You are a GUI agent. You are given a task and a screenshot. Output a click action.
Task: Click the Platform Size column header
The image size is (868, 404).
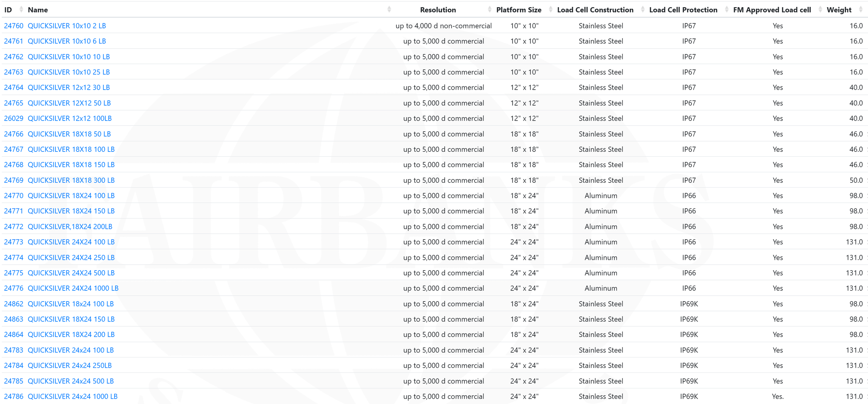click(519, 10)
